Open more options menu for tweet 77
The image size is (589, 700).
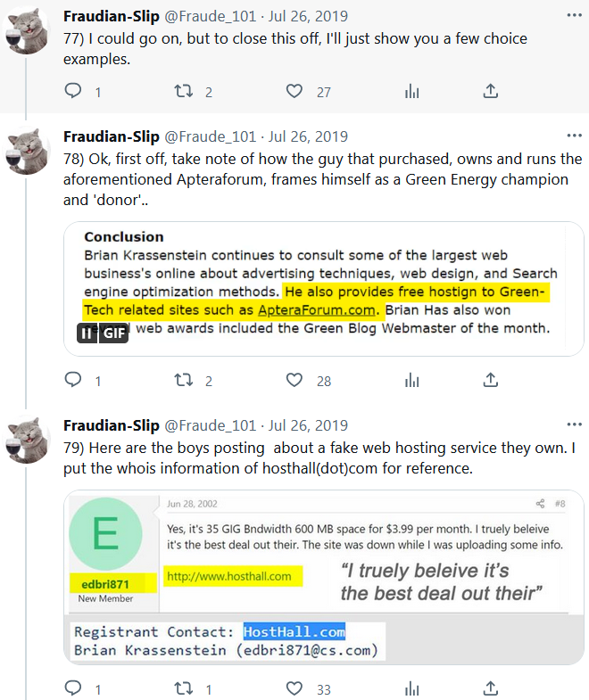[x=575, y=16]
